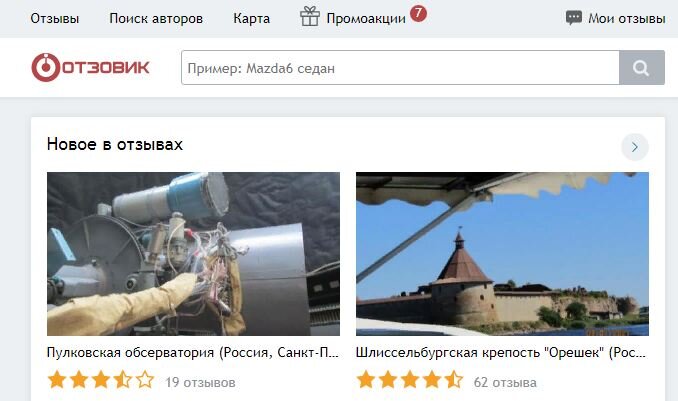Click the Шлиссельбургская крепость "Орешек" title link

click(501, 353)
